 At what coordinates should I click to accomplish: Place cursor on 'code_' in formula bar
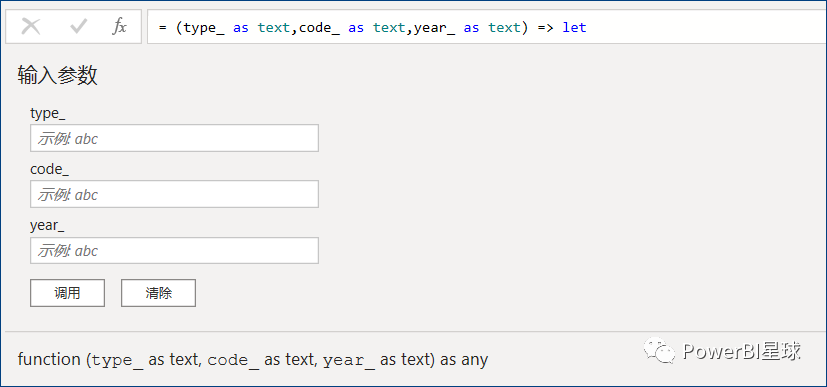320,27
